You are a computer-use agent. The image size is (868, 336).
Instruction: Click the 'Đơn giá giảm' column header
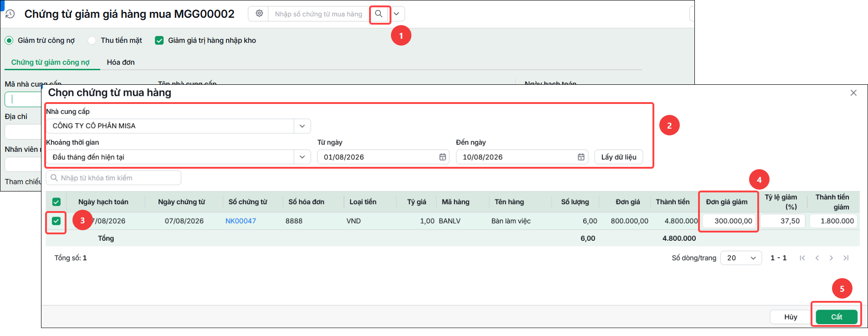tap(727, 202)
